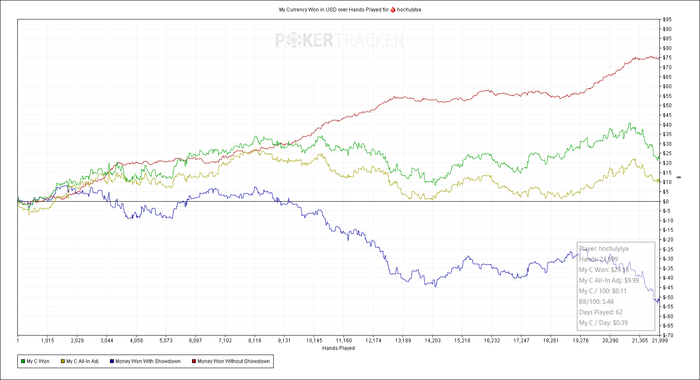Click the '2,029' x-axis tick label
The image size is (700, 380).
(77, 340)
